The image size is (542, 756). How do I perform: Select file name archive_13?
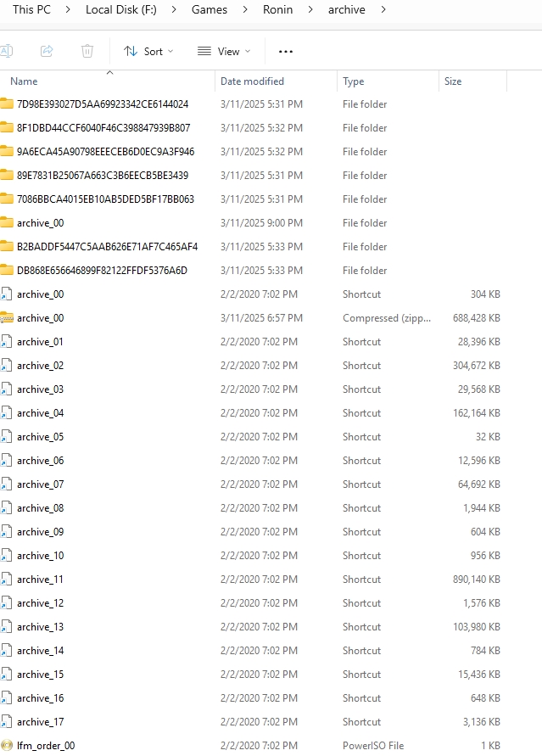[40, 627]
